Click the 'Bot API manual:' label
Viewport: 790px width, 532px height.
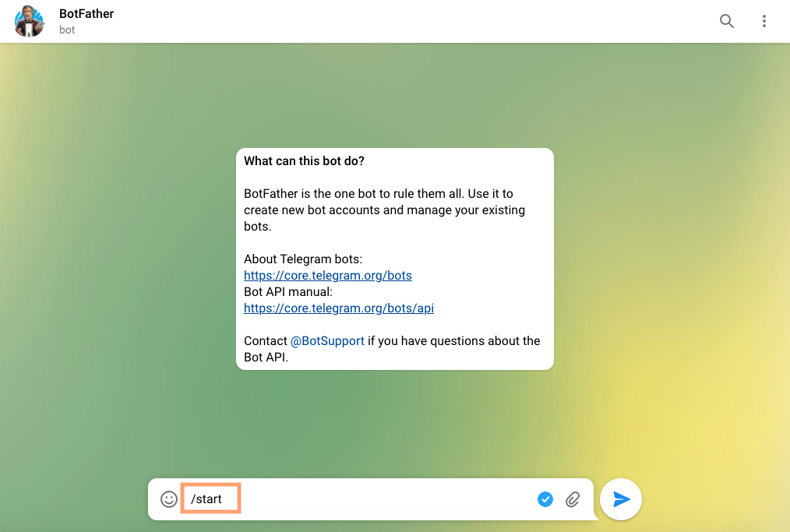click(x=288, y=291)
